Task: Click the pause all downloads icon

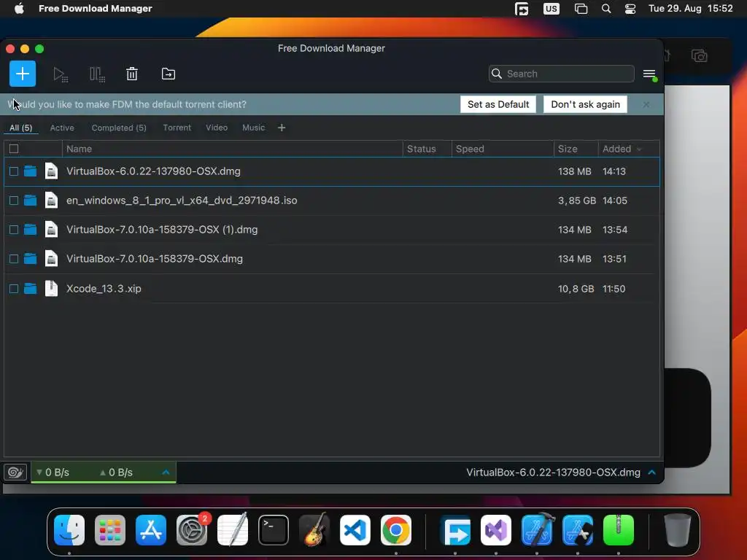Action: (x=97, y=74)
